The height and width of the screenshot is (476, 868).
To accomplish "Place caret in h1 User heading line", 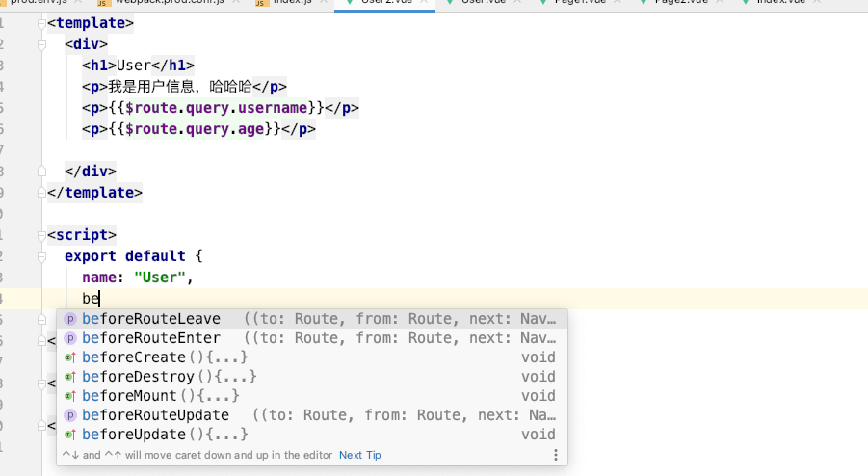I will 139,66.
